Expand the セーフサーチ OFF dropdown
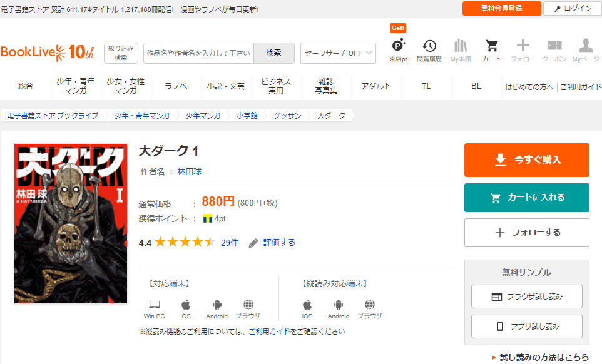 pos(338,53)
